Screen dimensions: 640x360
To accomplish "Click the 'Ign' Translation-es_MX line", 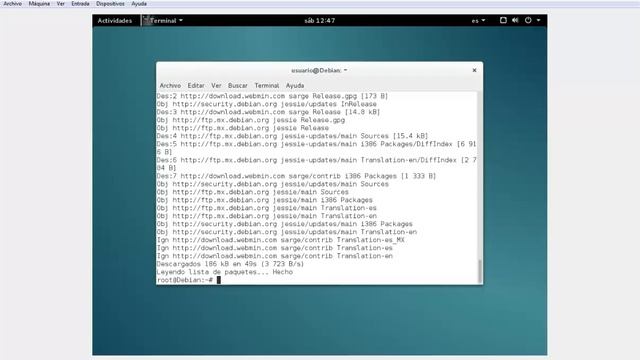I will [280, 240].
